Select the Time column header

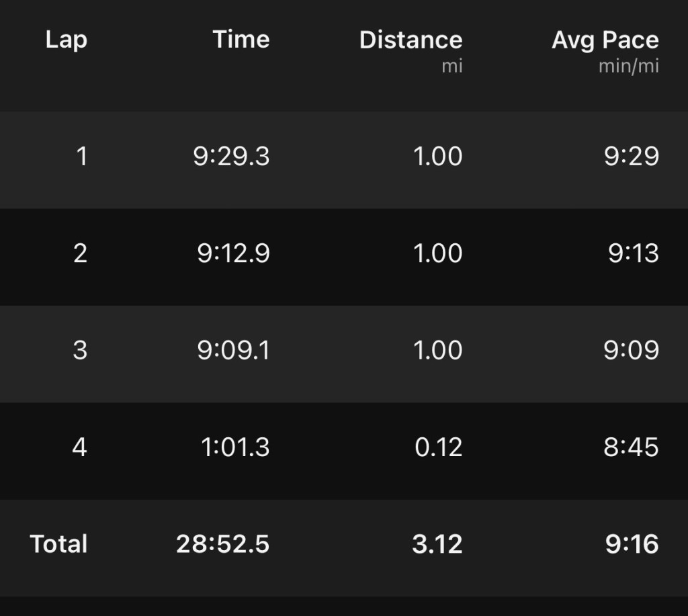click(x=241, y=40)
